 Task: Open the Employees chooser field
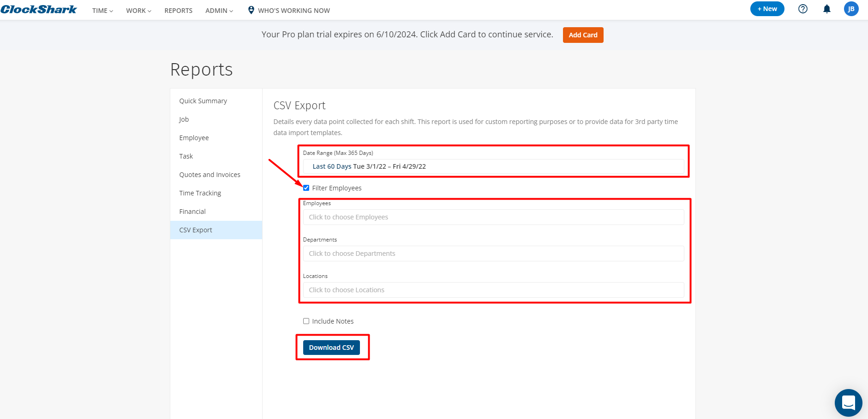[x=493, y=217]
